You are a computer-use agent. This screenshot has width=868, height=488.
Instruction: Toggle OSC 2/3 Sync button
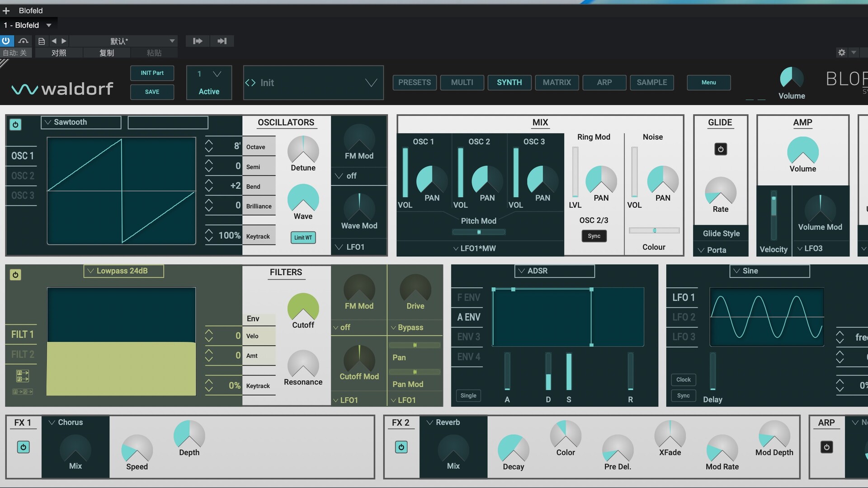coord(594,236)
